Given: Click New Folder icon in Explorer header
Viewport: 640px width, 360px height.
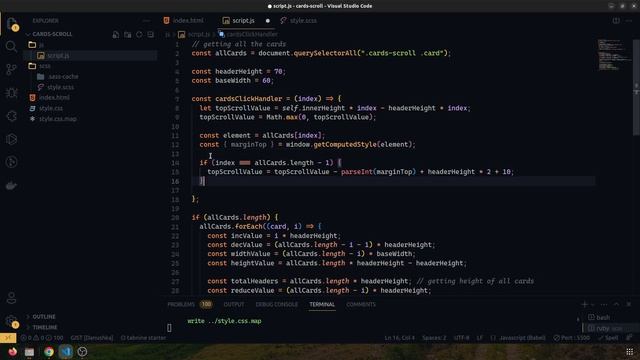Looking at the screenshot, I should pos(128,34).
